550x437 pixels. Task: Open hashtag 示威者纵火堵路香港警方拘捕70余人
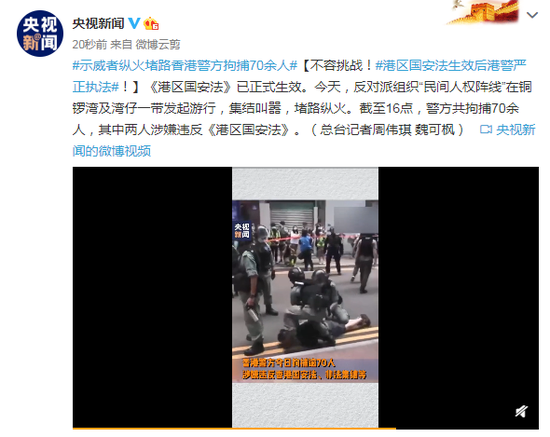tap(185, 66)
